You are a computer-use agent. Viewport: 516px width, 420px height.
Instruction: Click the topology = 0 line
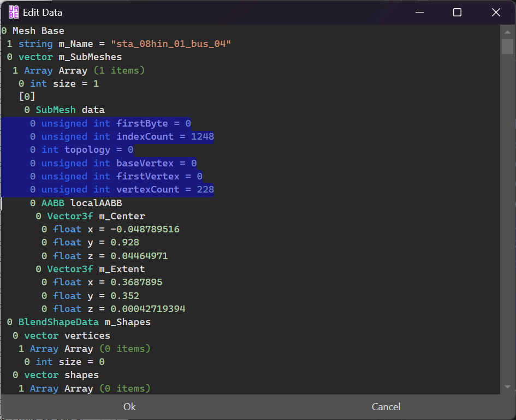click(x=81, y=149)
